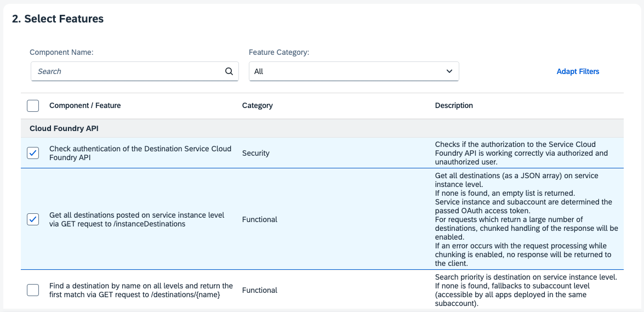Click 'Check authentication of the Destination Service' text

tap(140, 153)
